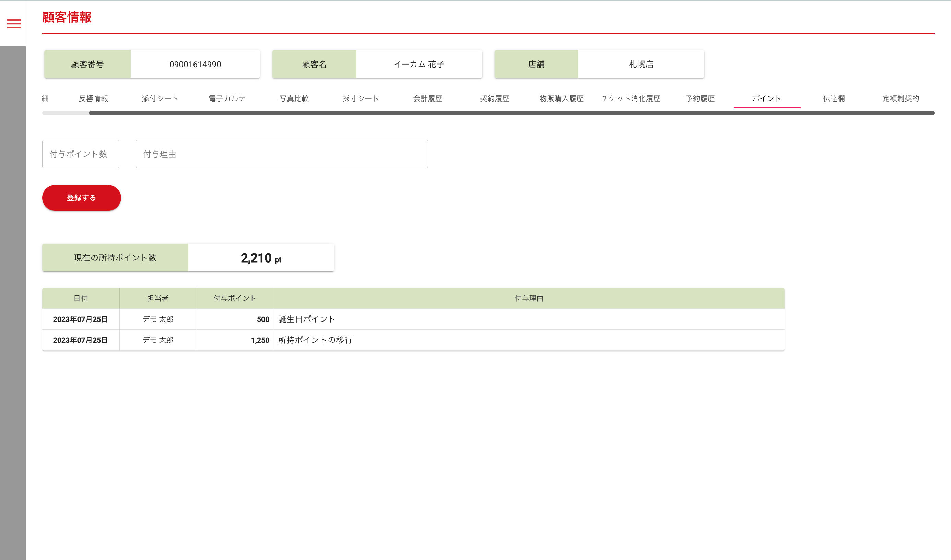
Task: Click the horizontal tab scrollbar
Action: tap(511, 113)
